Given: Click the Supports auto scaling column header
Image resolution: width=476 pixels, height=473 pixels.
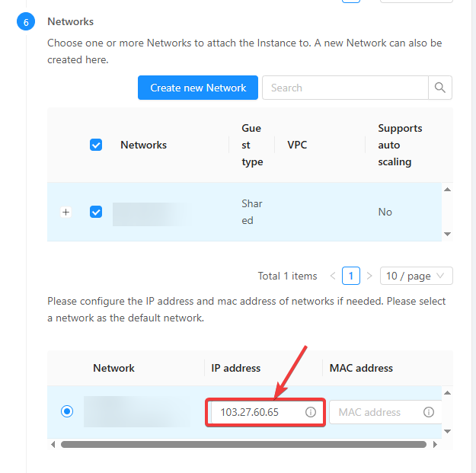Looking at the screenshot, I should point(400,145).
